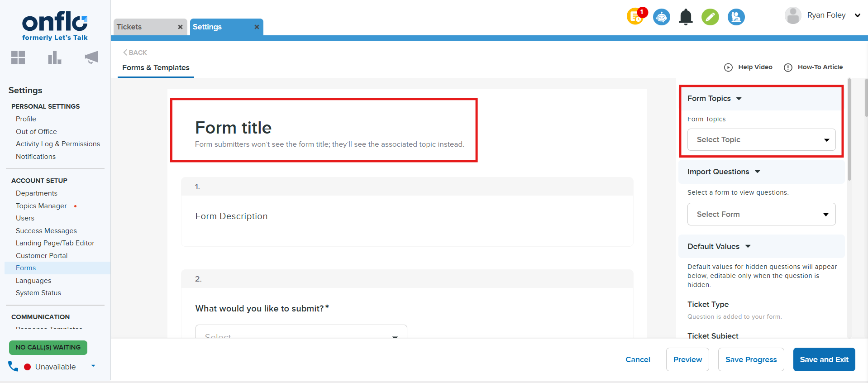The height and width of the screenshot is (383, 868).
Task: Open the reports bar chart icon
Action: click(x=54, y=57)
